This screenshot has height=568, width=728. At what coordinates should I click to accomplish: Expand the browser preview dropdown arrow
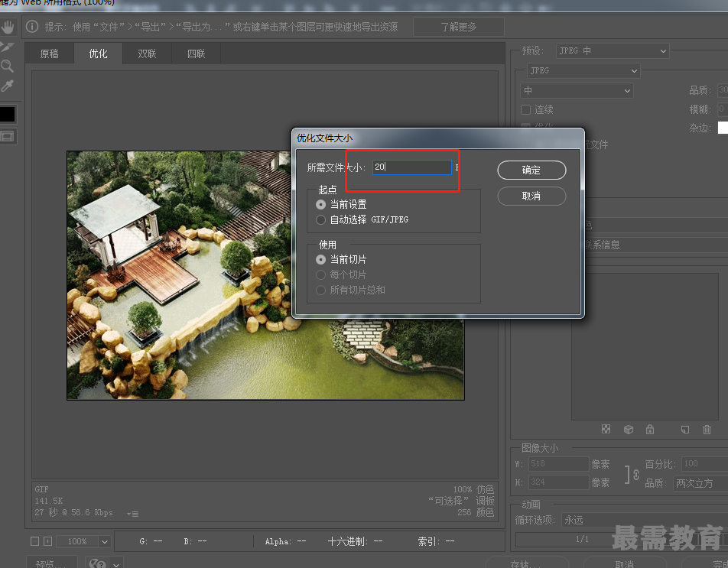(x=116, y=564)
